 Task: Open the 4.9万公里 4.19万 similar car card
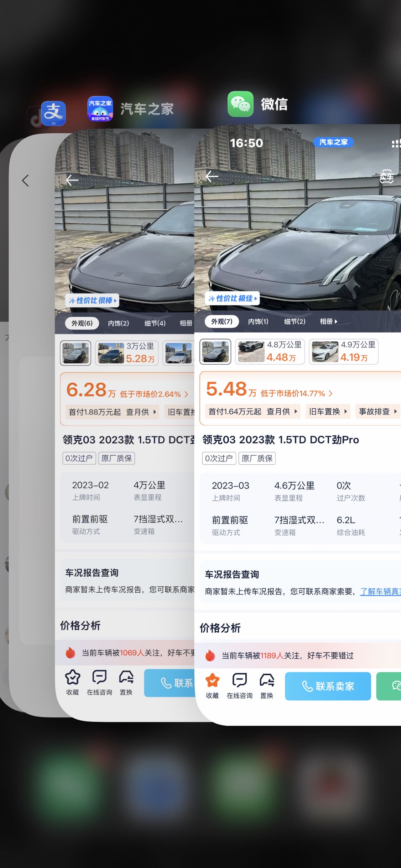pyautogui.click(x=344, y=351)
